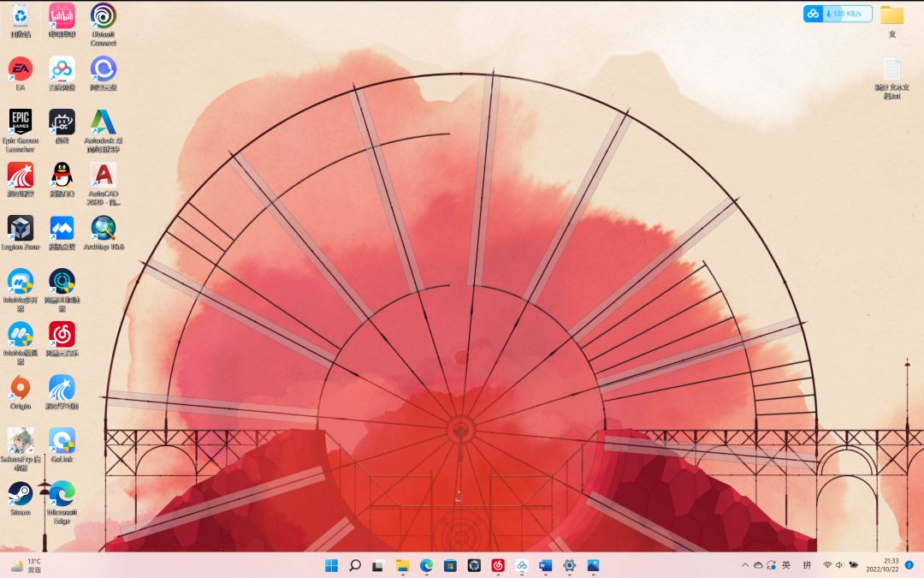Click the battery status tray icon
This screenshot has width=924, height=578.
(x=853, y=565)
